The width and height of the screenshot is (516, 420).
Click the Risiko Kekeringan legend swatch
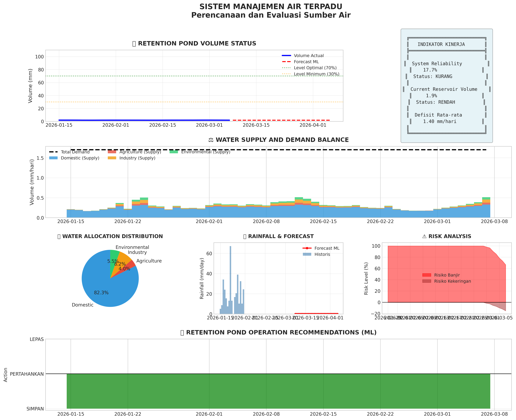[427, 281]
